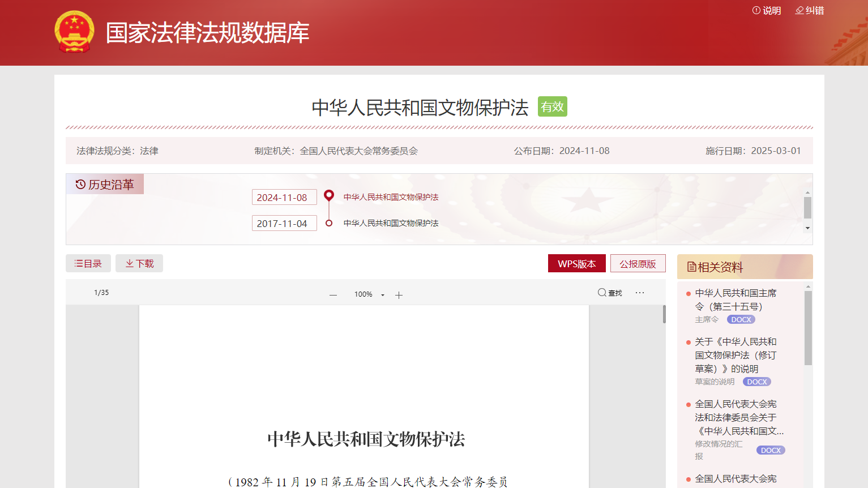
Task: Open the 目录 table of contents
Action: click(x=88, y=264)
